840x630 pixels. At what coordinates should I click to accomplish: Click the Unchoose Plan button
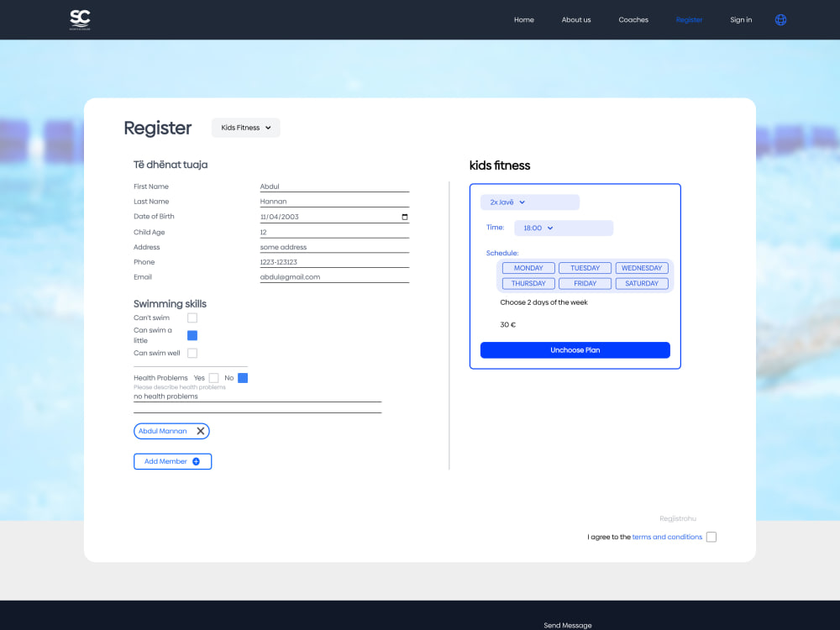tap(575, 349)
